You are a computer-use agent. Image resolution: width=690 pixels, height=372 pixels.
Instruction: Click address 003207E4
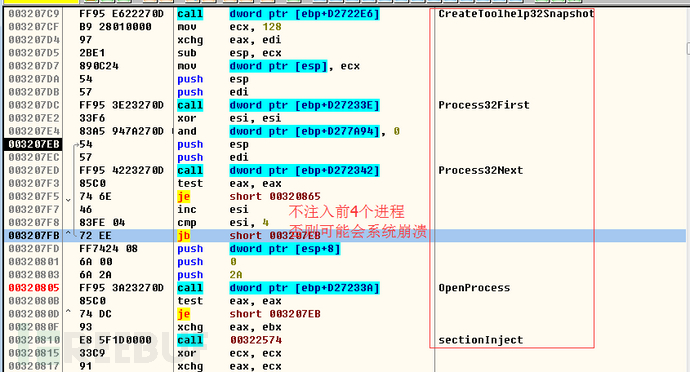click(34, 131)
